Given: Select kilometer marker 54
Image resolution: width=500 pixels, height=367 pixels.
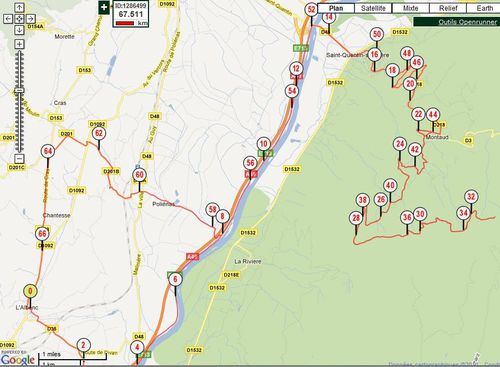Looking at the screenshot, I should (x=292, y=91).
